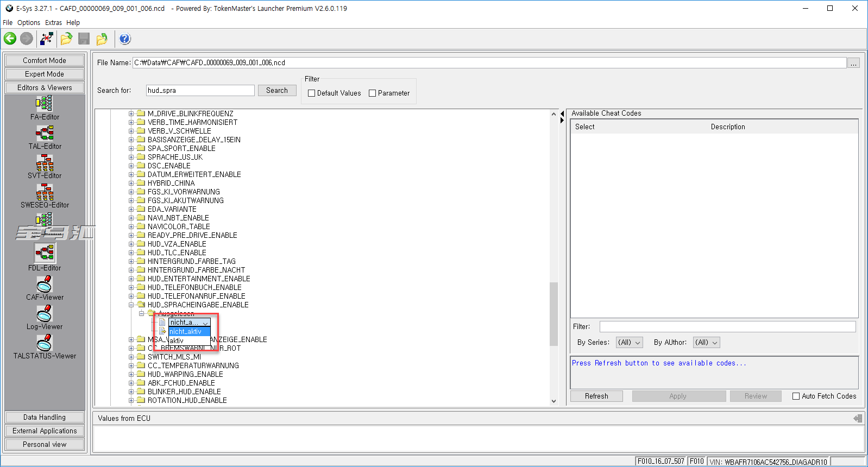Open the Extras menu

click(53, 23)
